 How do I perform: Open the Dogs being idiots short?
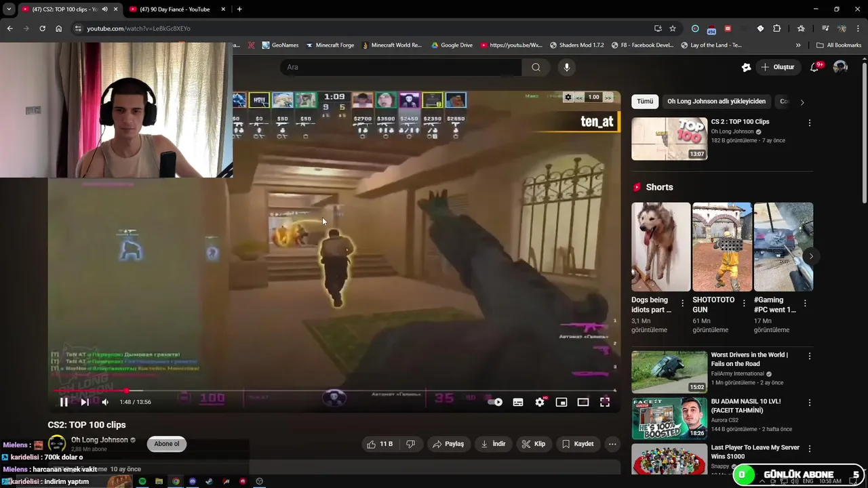660,247
